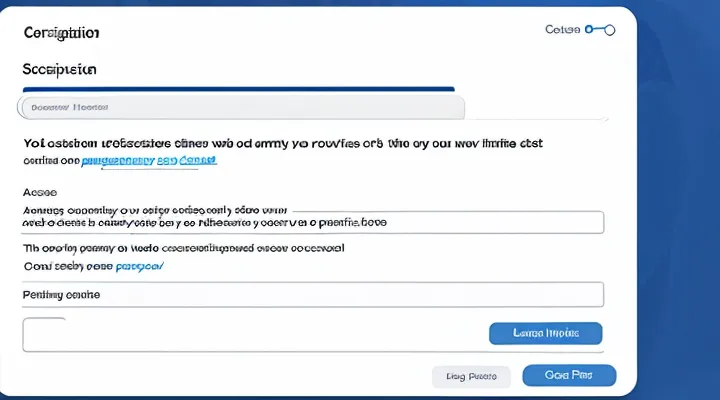Focus the Socewer Hoocien field
The height and width of the screenshot is (400, 720).
tap(240, 106)
